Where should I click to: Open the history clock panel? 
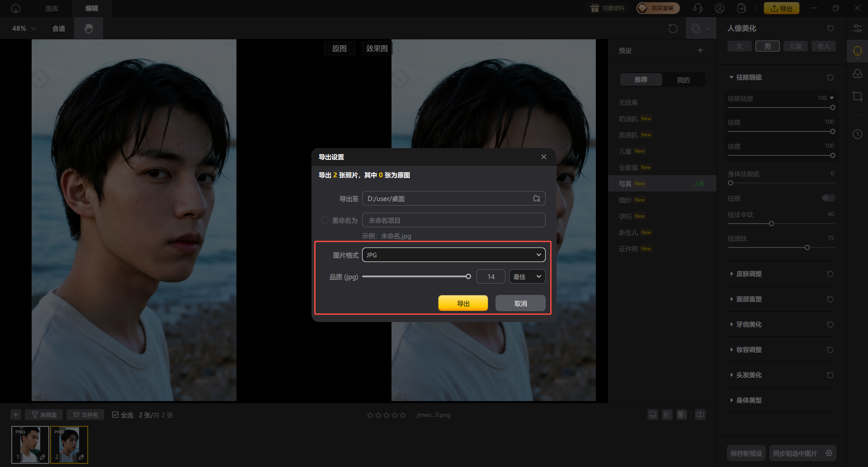(x=857, y=134)
